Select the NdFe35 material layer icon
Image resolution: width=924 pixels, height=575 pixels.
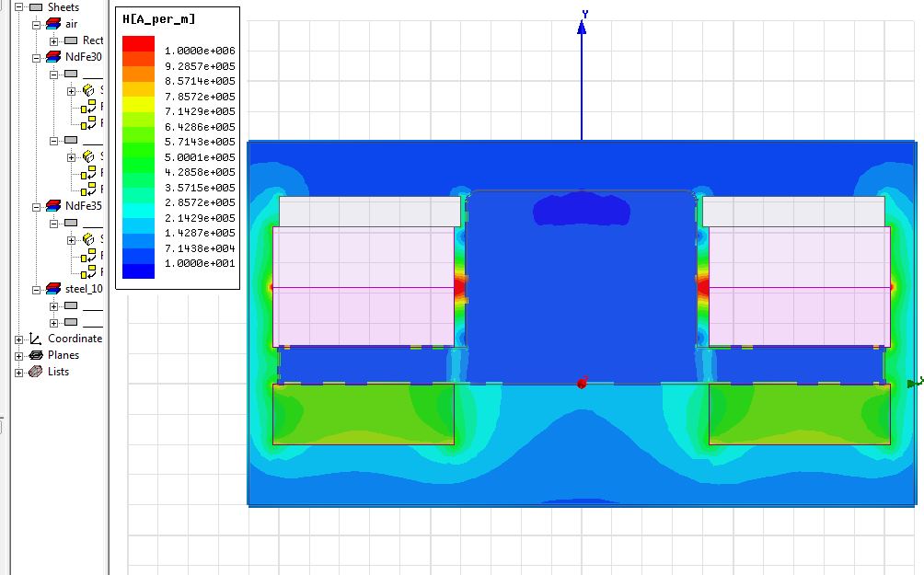point(53,206)
